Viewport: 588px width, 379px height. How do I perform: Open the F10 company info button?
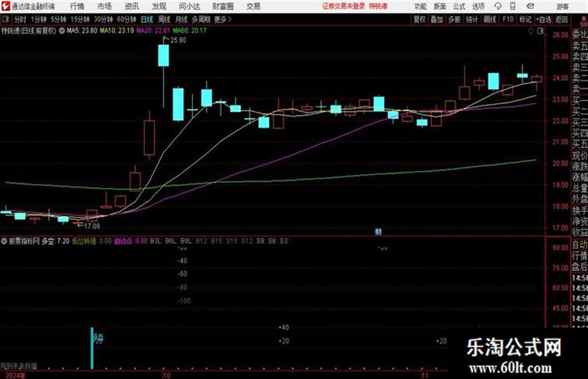point(508,19)
